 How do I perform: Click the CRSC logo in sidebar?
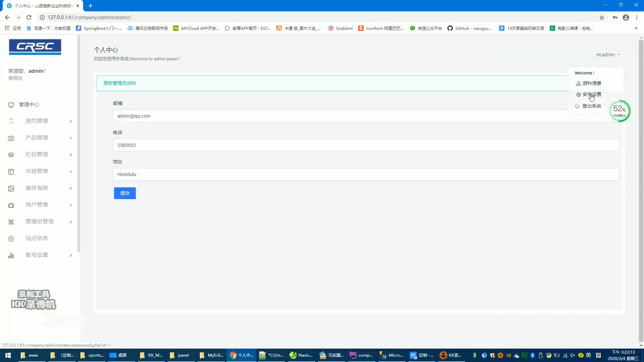point(35,47)
